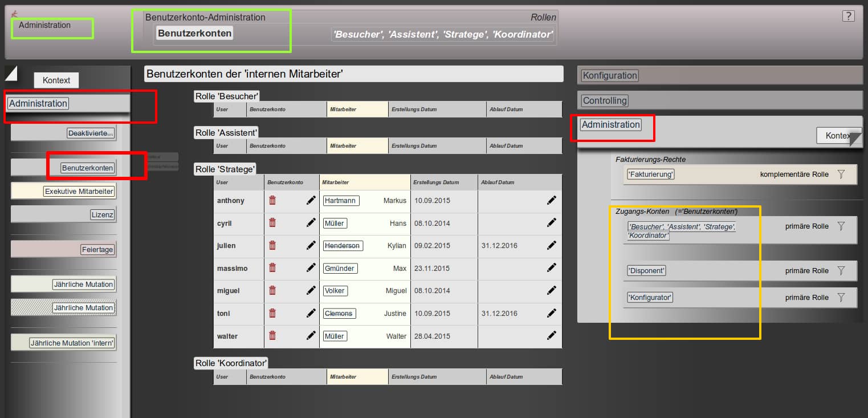Collapse the left sidebar corner triangle
This screenshot has height=418, width=868.
(x=11, y=72)
